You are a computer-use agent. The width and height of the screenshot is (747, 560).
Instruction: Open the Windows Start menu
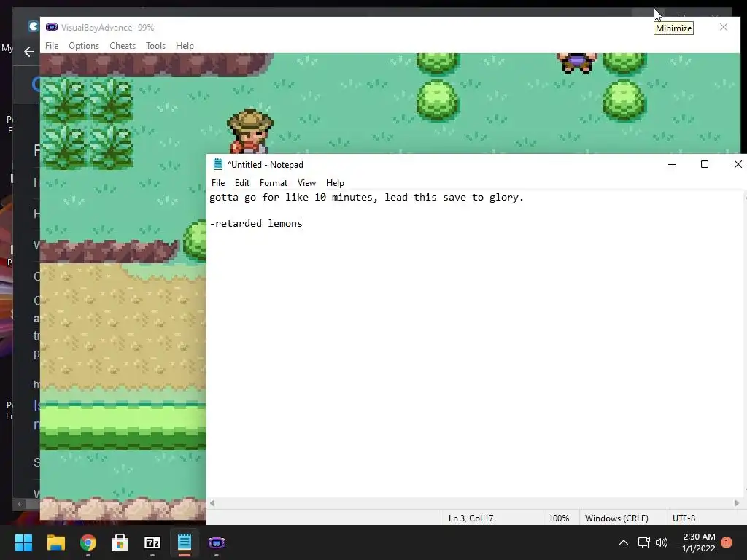pyautogui.click(x=23, y=542)
